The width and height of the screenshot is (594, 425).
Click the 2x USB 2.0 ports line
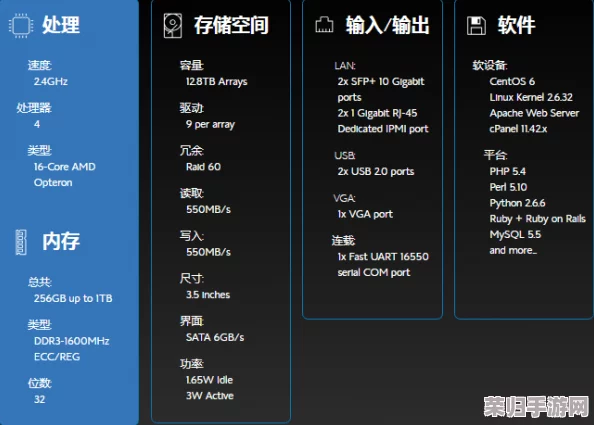click(376, 172)
